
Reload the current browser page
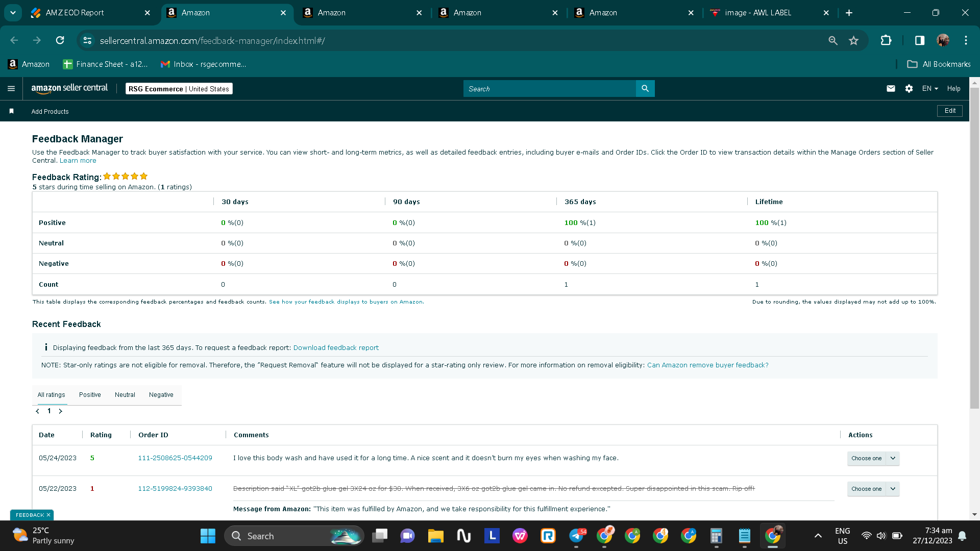(60, 40)
